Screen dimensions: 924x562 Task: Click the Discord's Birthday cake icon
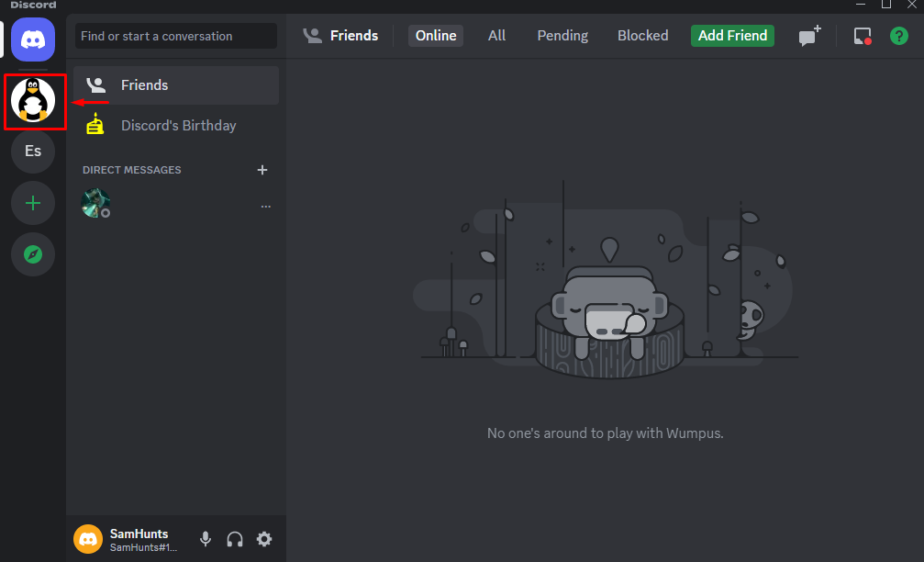pos(95,125)
